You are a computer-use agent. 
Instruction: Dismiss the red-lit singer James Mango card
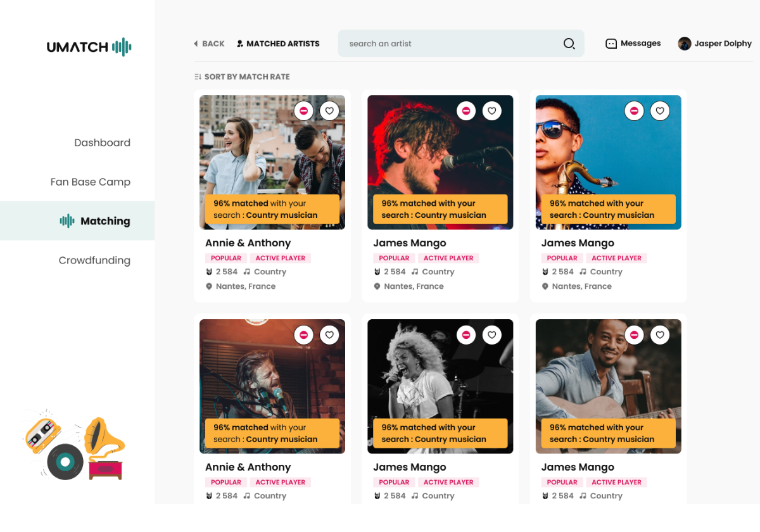tap(466, 111)
